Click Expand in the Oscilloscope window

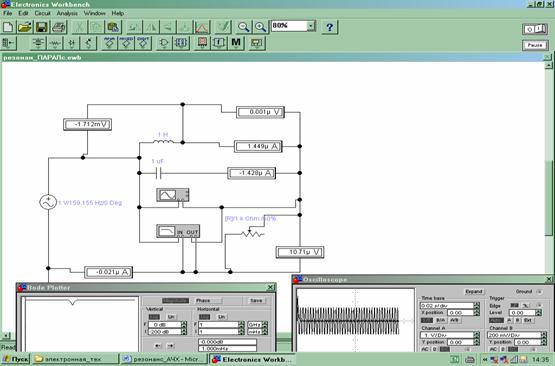pos(474,292)
